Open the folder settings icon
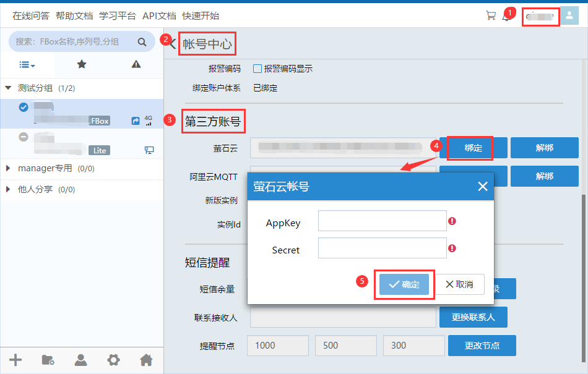The height and width of the screenshot is (374, 588). (x=48, y=360)
